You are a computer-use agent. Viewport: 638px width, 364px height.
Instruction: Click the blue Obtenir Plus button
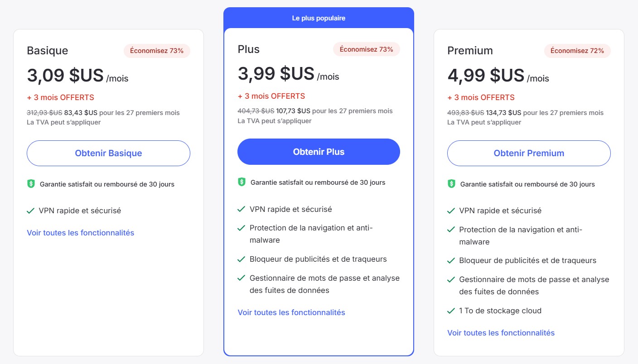pos(319,152)
